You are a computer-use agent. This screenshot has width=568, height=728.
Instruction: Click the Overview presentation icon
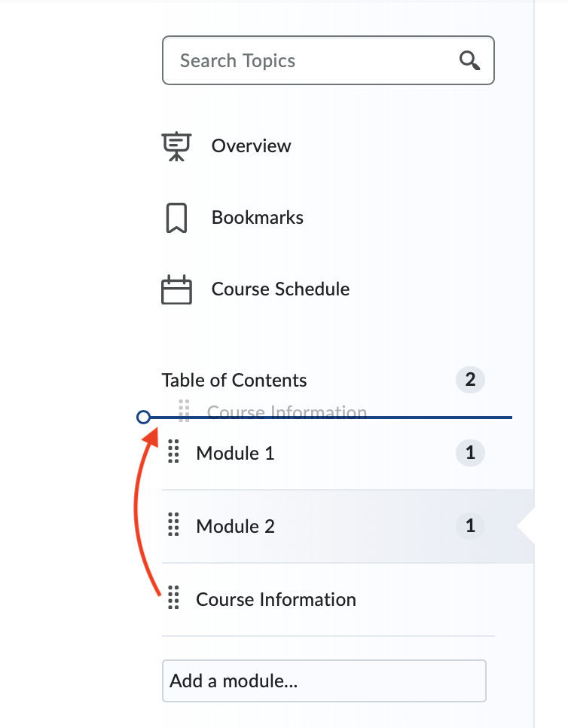click(x=176, y=145)
